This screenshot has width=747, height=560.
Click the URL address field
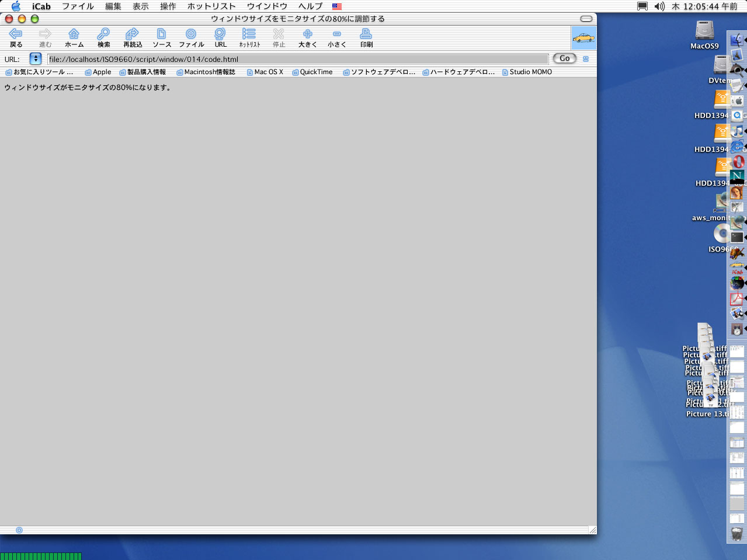(298, 59)
